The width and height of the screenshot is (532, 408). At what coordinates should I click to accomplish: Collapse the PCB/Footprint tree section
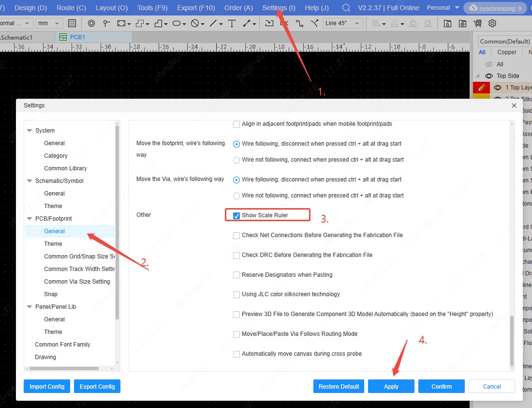pos(30,219)
